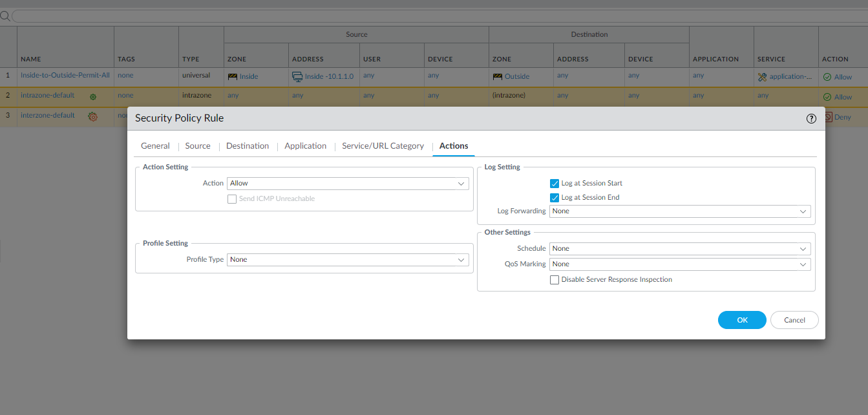Click the green gear icon beside intrazone-default
The width and height of the screenshot is (868, 415).
[93, 96]
